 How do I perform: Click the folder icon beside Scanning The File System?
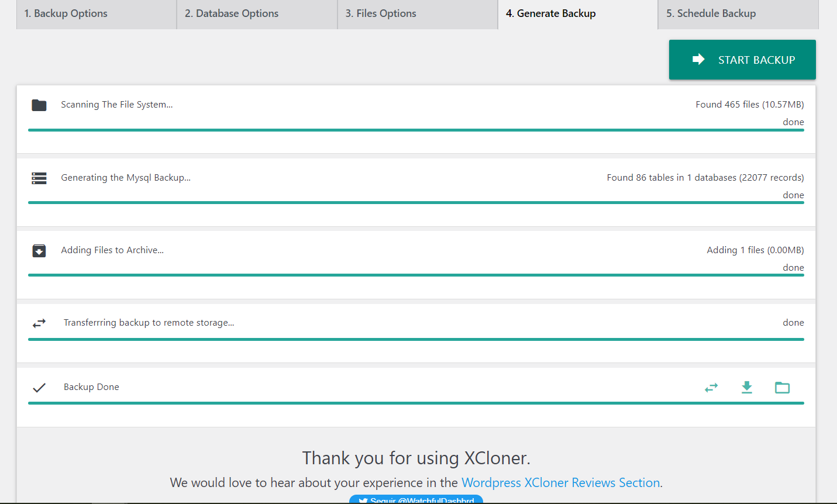(x=39, y=105)
